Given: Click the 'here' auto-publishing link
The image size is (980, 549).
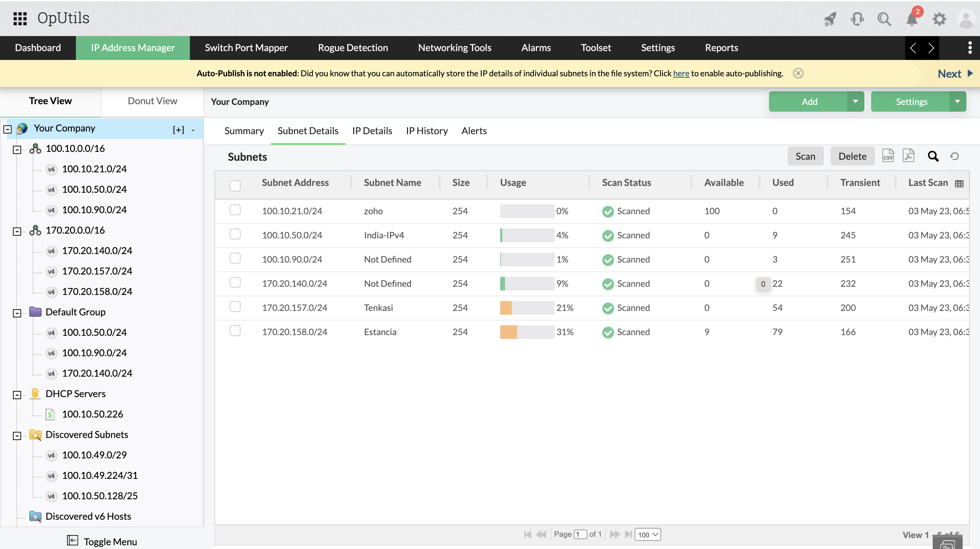Looking at the screenshot, I should 681,73.
